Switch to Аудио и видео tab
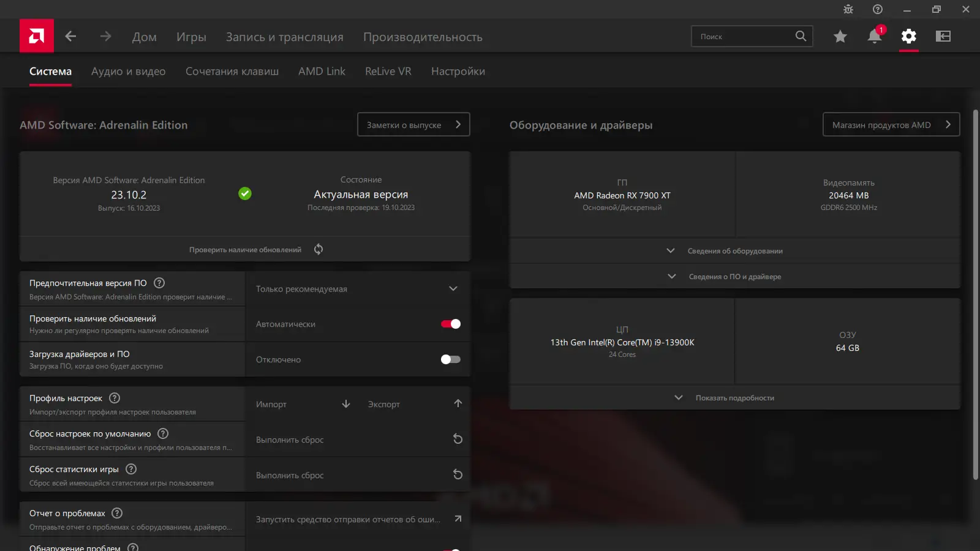Viewport: 980px width, 551px height. pyautogui.click(x=129, y=72)
